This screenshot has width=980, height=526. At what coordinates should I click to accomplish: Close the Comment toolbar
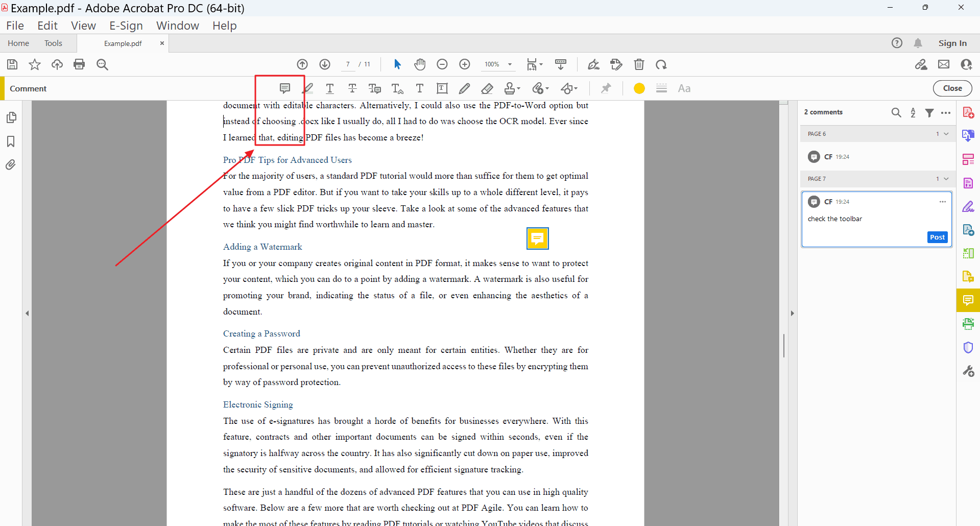coord(952,88)
